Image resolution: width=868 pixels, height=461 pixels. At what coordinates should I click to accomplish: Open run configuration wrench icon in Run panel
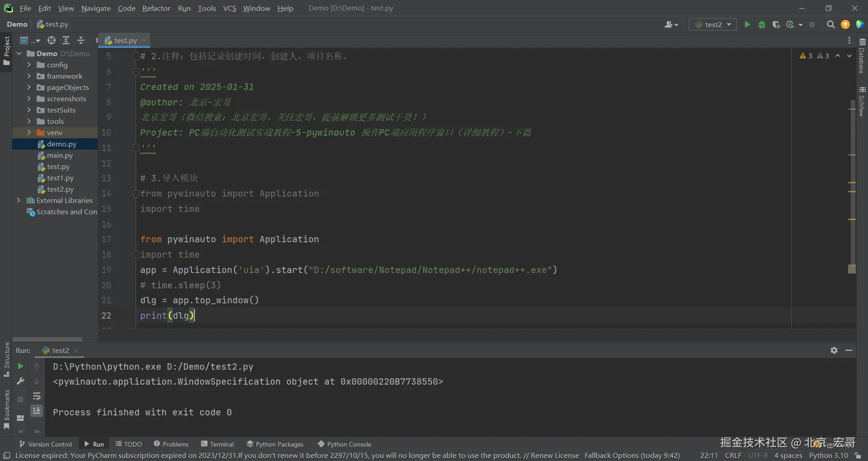click(x=20, y=381)
